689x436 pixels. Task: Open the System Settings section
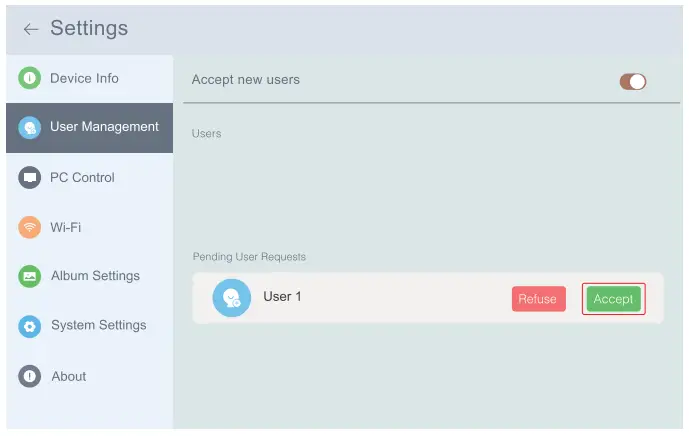tap(98, 325)
